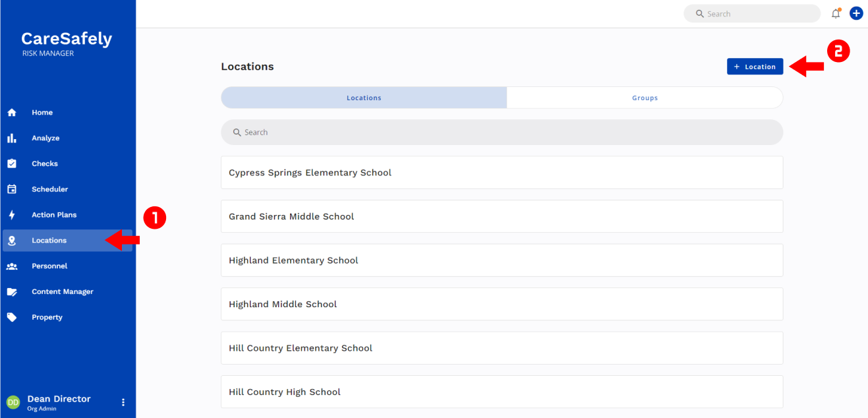Open Analyze via the bar chart icon
The height and width of the screenshot is (418, 868).
click(x=11, y=138)
